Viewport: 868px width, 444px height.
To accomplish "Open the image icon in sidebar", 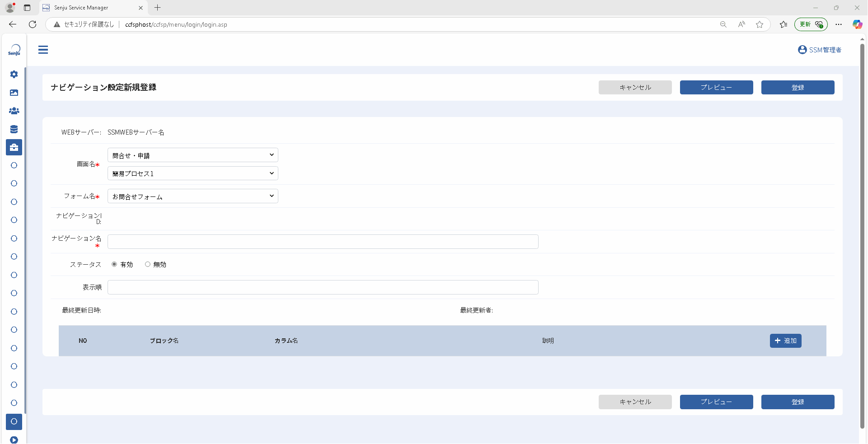I will point(14,93).
